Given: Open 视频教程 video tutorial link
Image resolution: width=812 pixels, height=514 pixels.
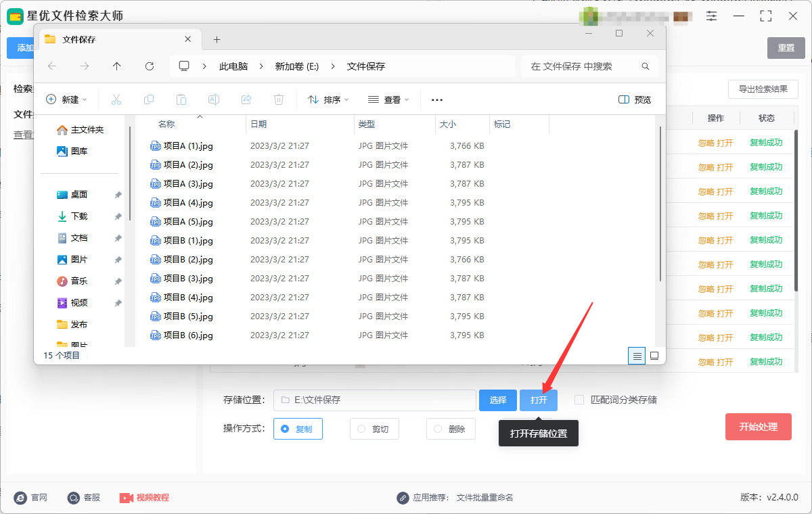Looking at the screenshot, I should (145, 498).
